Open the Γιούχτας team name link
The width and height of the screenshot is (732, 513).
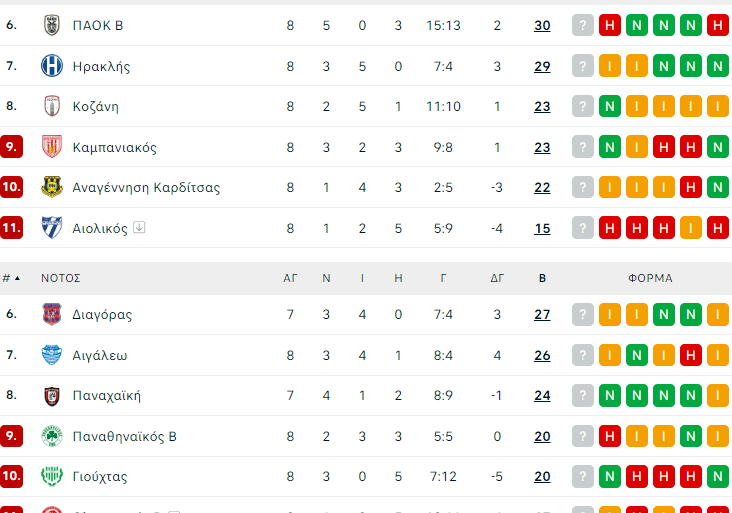click(x=100, y=476)
